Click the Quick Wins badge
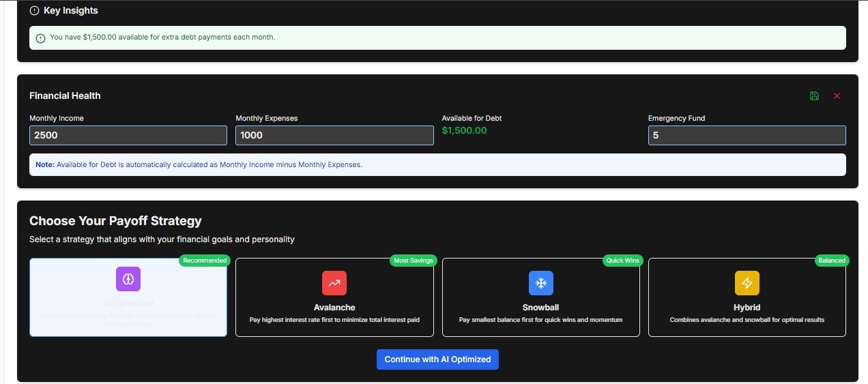 tap(623, 261)
